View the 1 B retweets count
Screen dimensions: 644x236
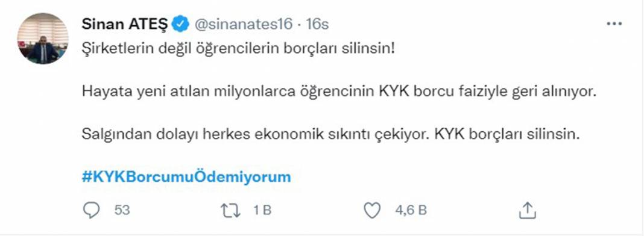(x=262, y=211)
